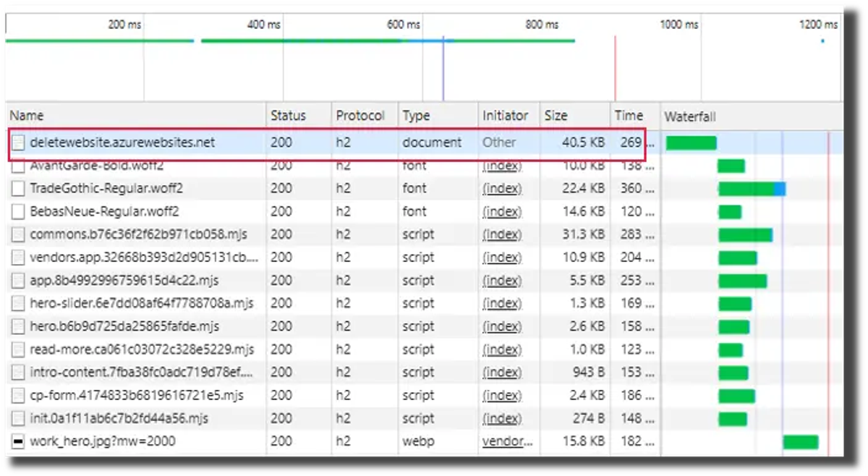Open (index) initiator link for BebasNeue-Regular.woff2

pos(502,212)
